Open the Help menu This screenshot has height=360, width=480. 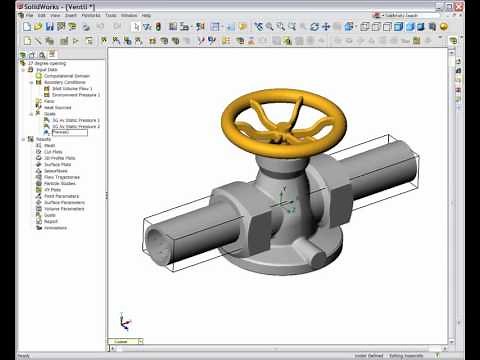point(146,15)
